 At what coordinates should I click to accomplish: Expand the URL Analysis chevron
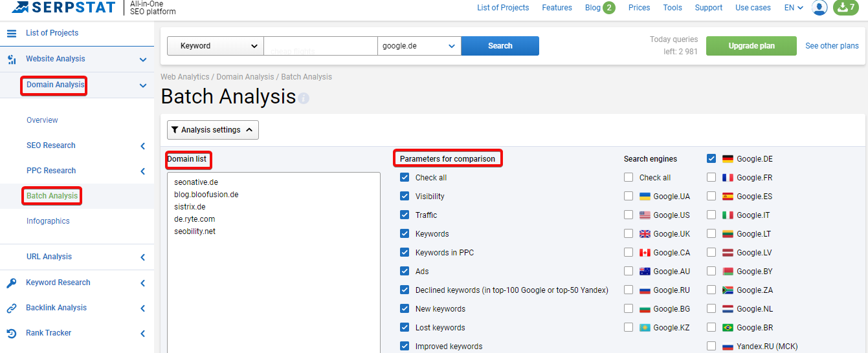click(143, 257)
